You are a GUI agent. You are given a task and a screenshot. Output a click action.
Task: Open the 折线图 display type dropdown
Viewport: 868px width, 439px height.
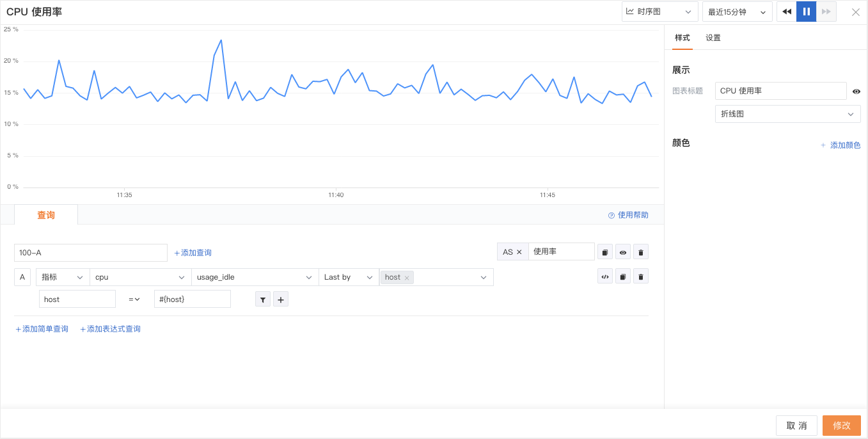787,114
